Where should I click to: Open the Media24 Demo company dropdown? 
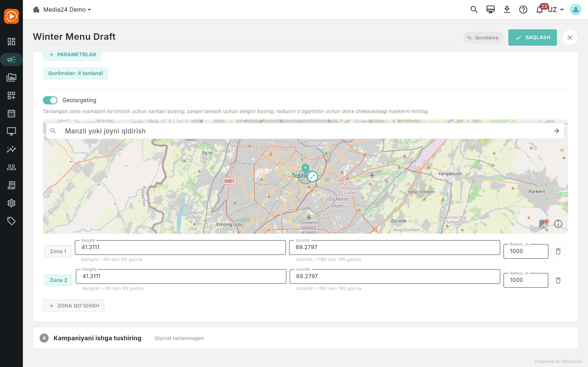(62, 10)
